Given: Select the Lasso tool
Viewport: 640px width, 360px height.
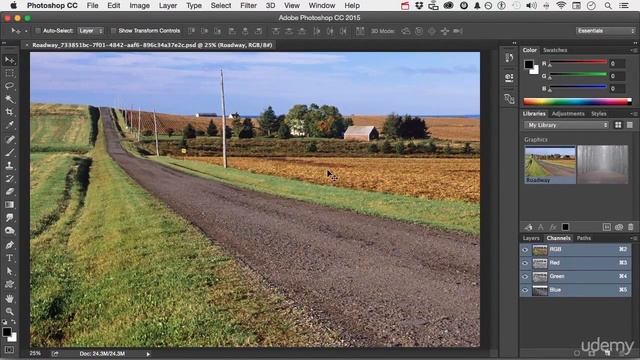Looking at the screenshot, I should point(9,86).
